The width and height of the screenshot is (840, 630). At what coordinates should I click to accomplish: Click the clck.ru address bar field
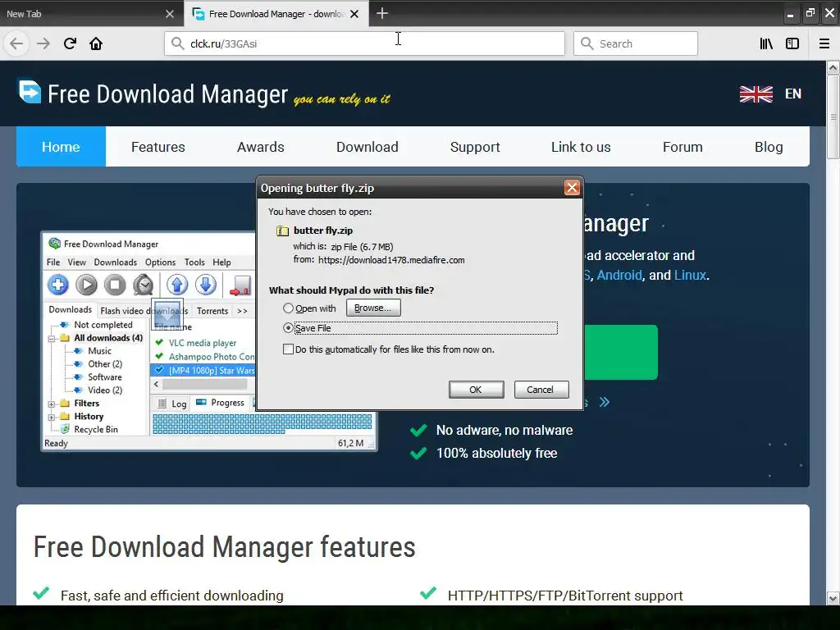(x=364, y=43)
